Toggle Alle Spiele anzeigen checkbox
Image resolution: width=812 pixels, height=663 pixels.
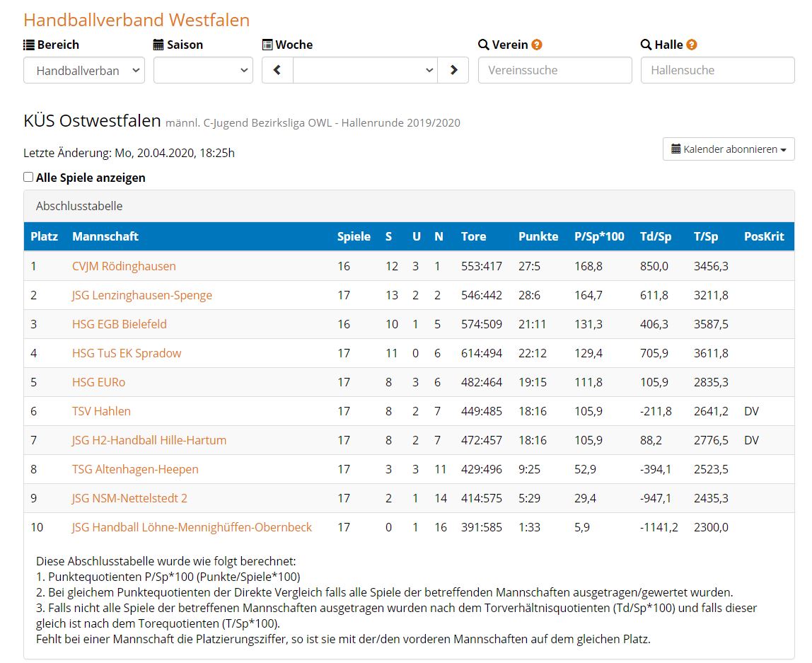click(28, 177)
